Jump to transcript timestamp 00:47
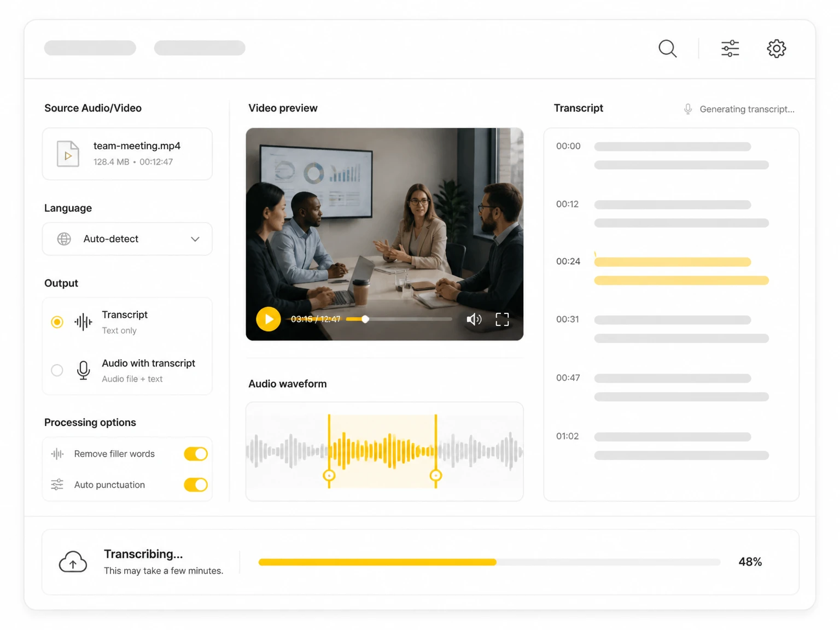The width and height of the screenshot is (840, 630). (568, 378)
